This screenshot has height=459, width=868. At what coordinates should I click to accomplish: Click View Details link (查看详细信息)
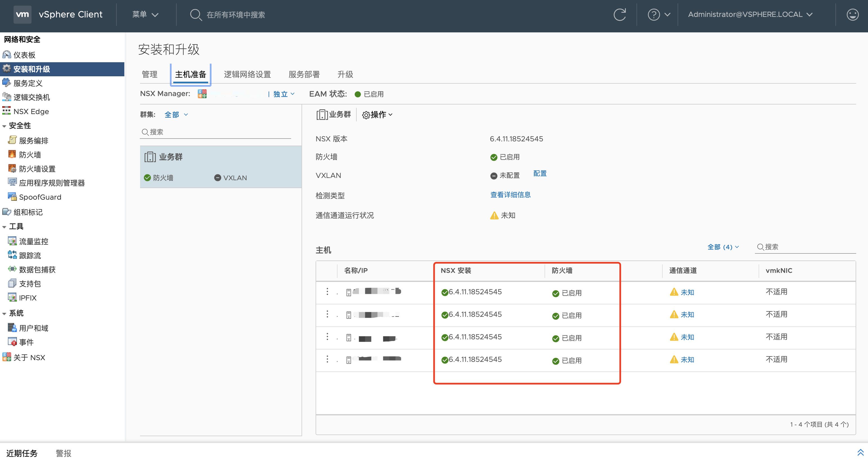pos(510,195)
